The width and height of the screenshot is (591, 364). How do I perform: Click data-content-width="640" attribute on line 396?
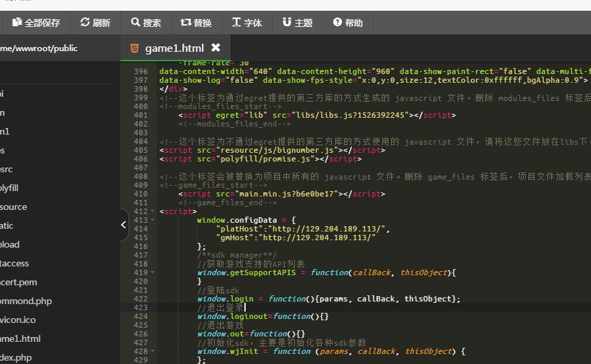[215, 71]
